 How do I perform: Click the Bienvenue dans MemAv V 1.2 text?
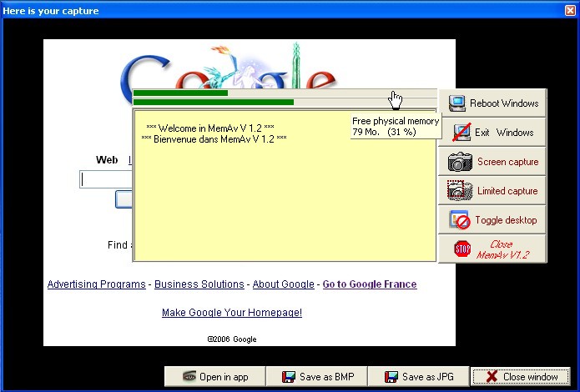tap(214, 139)
